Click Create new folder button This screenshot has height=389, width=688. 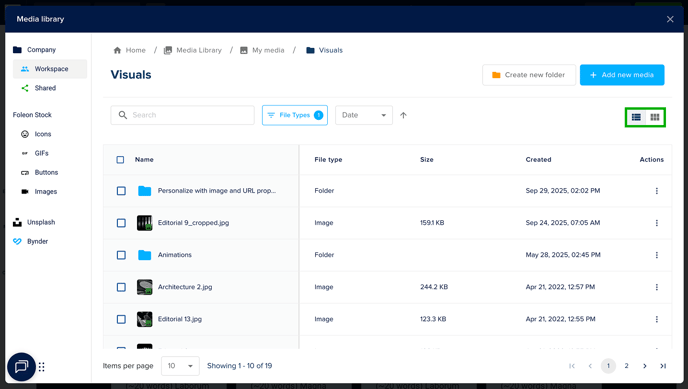tap(529, 75)
